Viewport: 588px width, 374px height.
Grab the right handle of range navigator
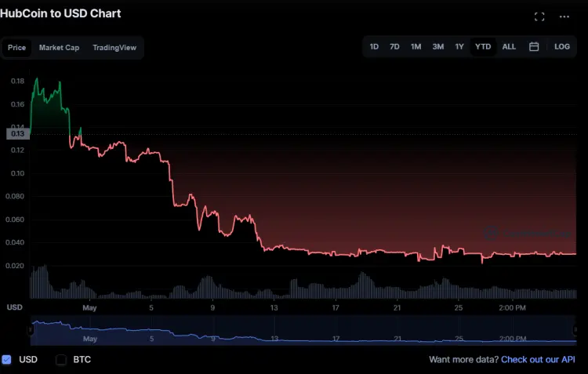pyautogui.click(x=575, y=330)
